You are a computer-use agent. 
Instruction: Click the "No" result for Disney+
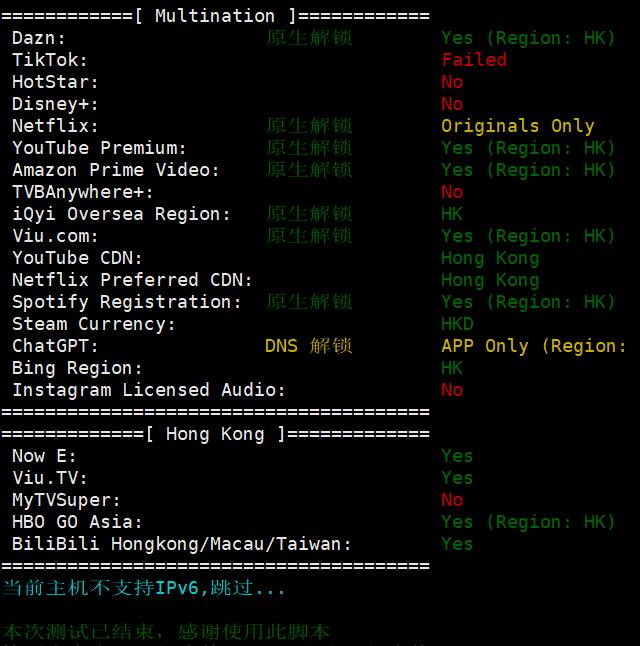click(x=452, y=104)
